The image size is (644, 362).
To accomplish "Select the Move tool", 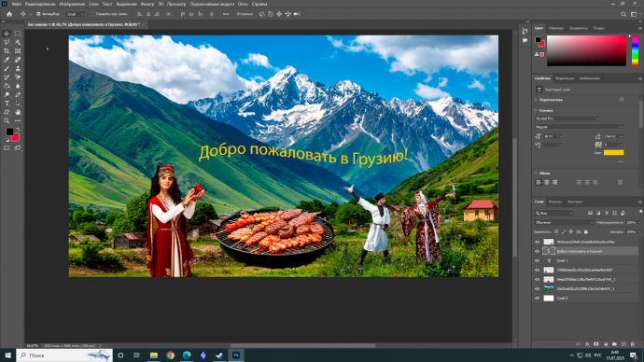I will [7, 34].
